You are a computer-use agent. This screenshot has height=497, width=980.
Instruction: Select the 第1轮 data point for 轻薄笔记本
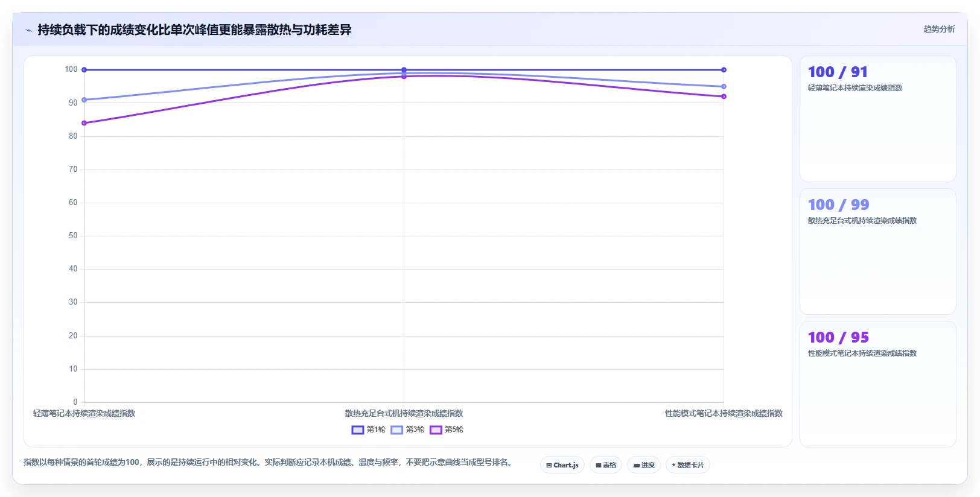coord(84,70)
